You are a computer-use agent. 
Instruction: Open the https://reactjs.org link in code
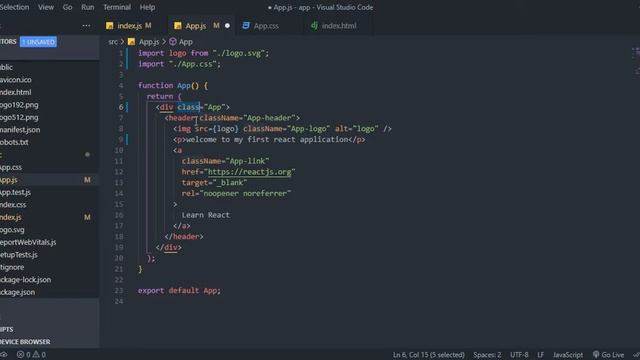click(249, 172)
